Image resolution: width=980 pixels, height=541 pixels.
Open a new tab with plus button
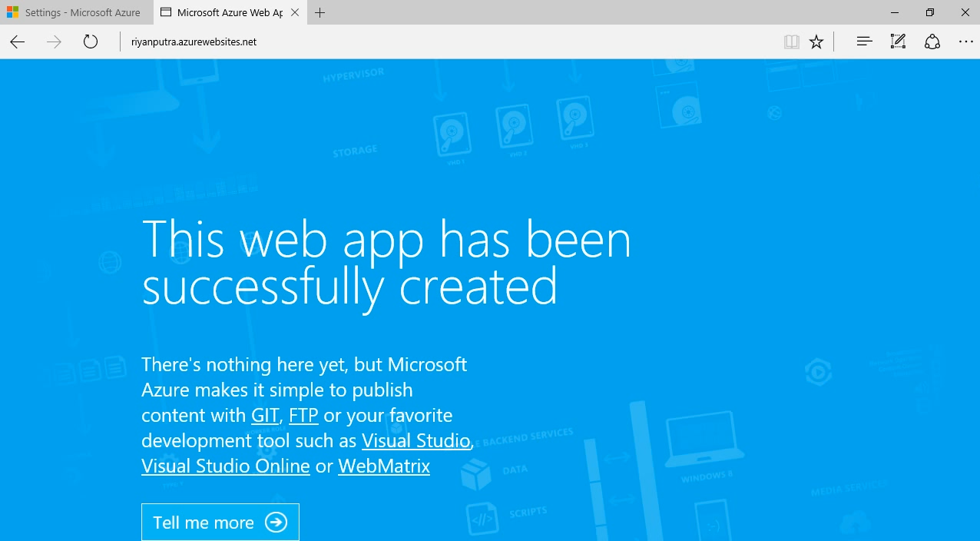[320, 12]
